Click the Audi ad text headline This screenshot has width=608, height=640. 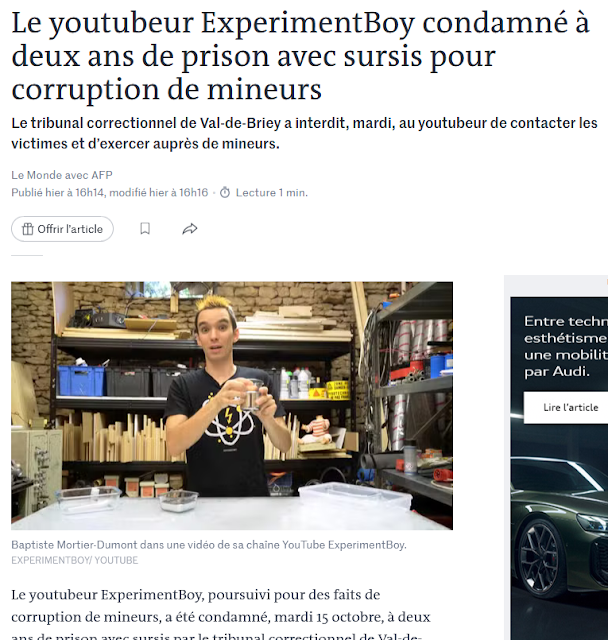tap(566, 346)
